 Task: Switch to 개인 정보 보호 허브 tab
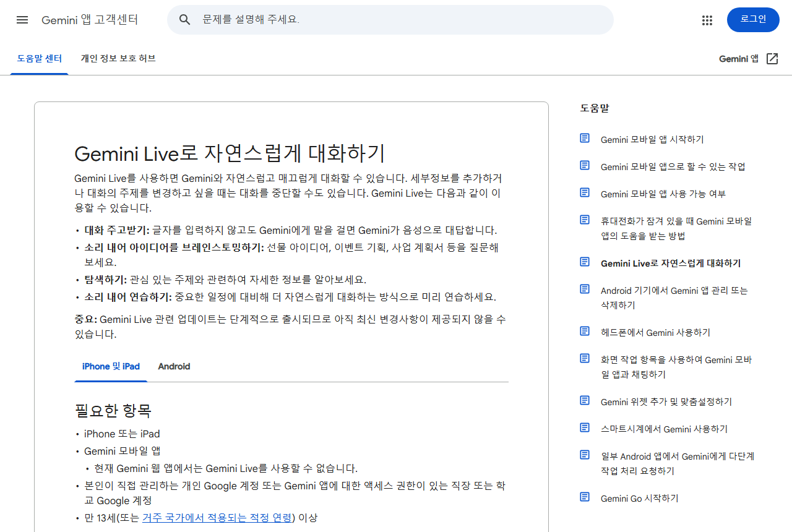click(x=118, y=59)
